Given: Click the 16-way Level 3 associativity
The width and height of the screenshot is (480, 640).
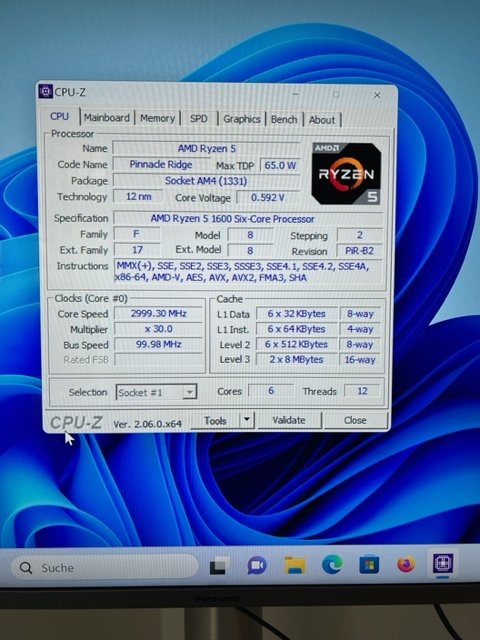Looking at the screenshot, I should tap(360, 360).
